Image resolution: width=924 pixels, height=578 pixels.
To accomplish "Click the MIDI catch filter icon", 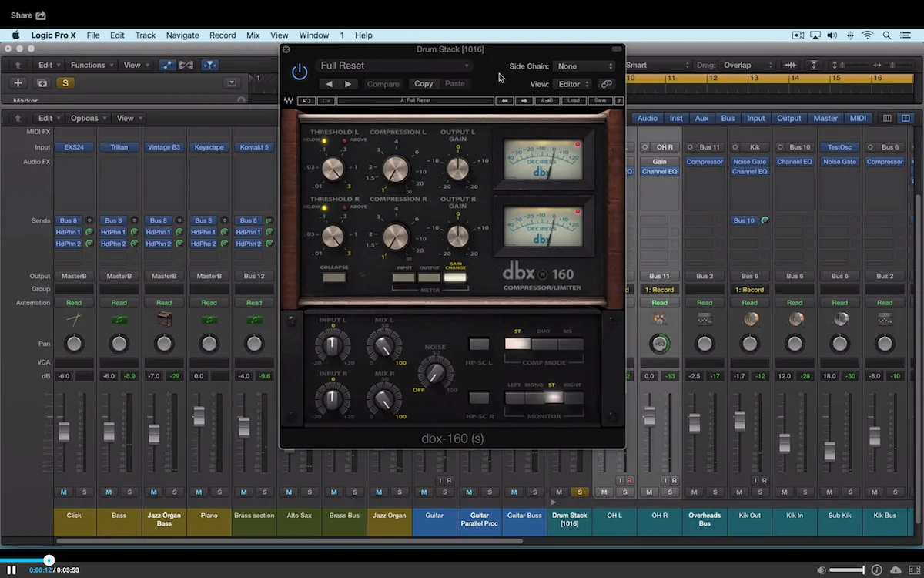I will point(209,66).
